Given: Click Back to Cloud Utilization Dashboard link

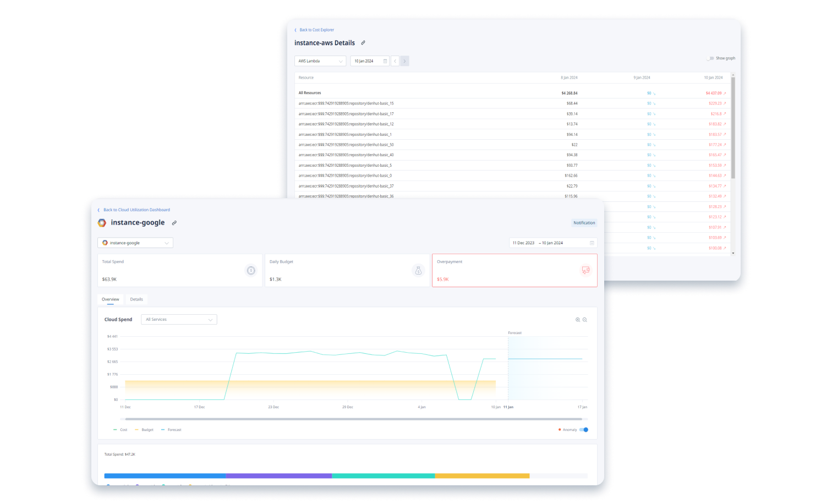Looking at the screenshot, I should click(137, 210).
